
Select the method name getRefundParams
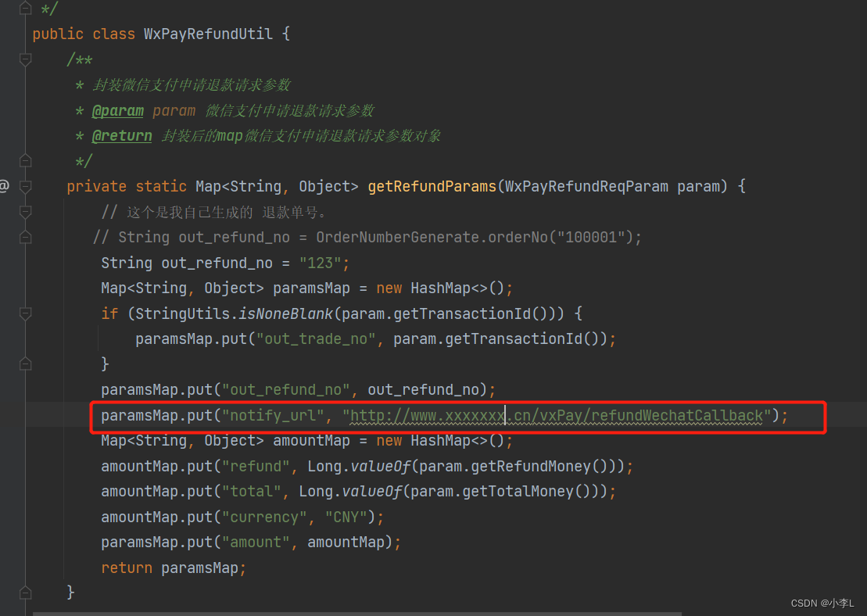(432, 186)
